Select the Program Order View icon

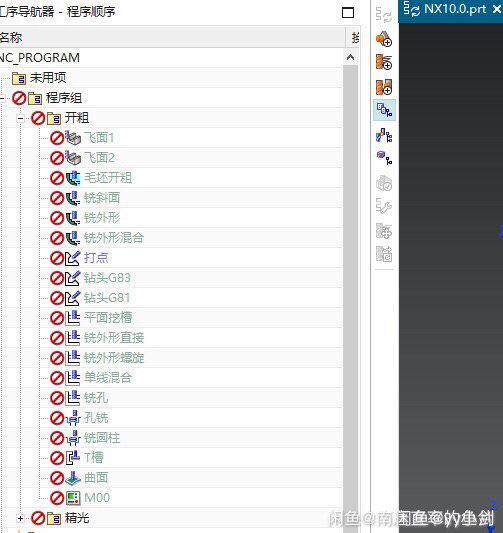384,110
